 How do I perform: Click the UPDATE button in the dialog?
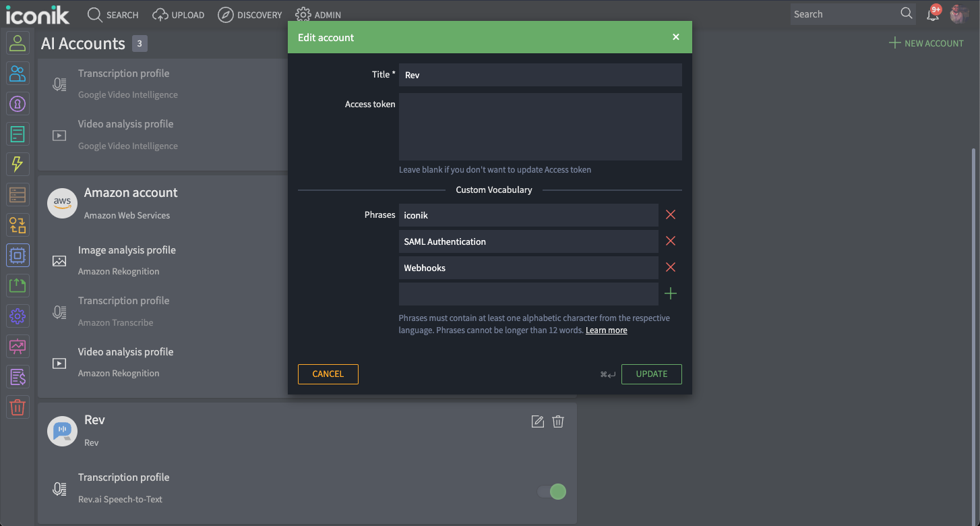(x=651, y=374)
